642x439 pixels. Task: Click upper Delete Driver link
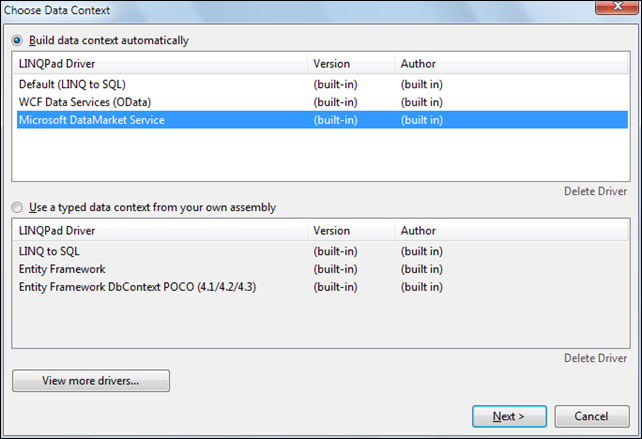pos(595,191)
